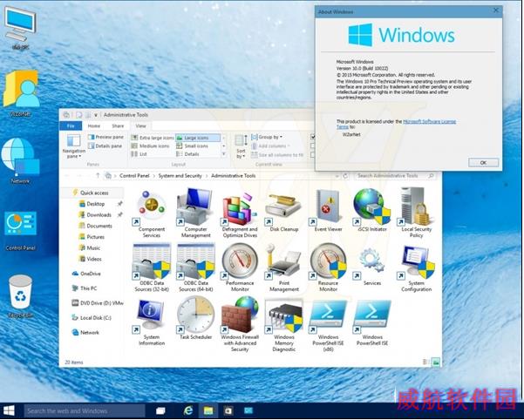Switch to List layout
This screenshot has height=420, width=524.
pos(139,154)
